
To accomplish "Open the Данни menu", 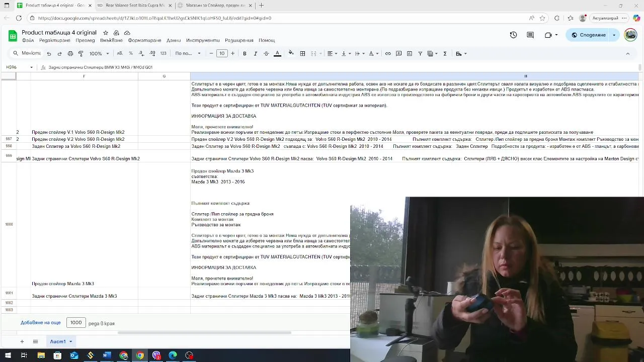I will (x=174, y=40).
